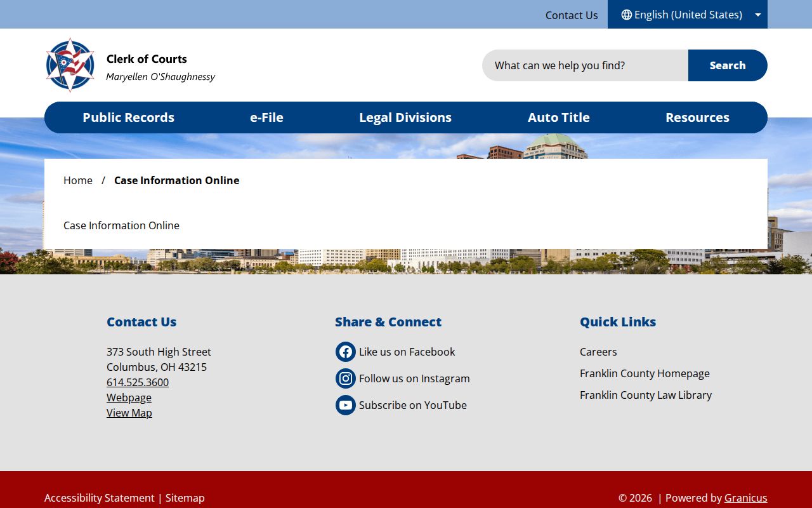Click the YouTube icon
Screen dimensions: 812x508
coord(346,405)
